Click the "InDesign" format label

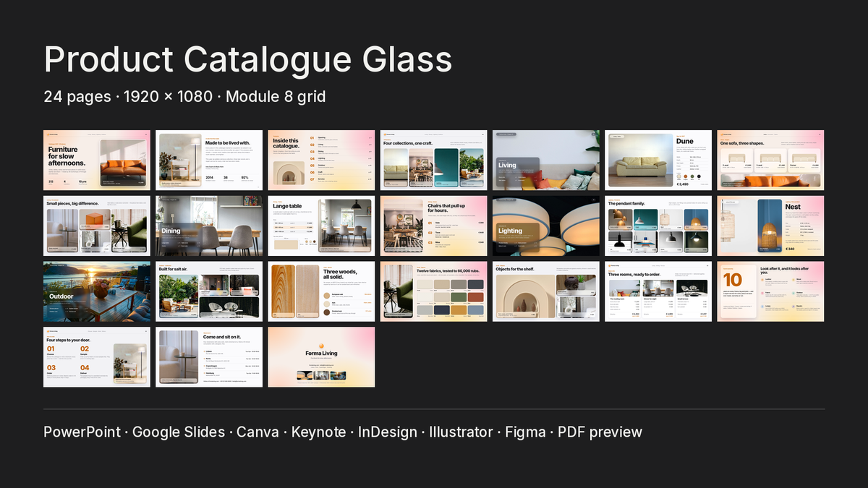388,432
